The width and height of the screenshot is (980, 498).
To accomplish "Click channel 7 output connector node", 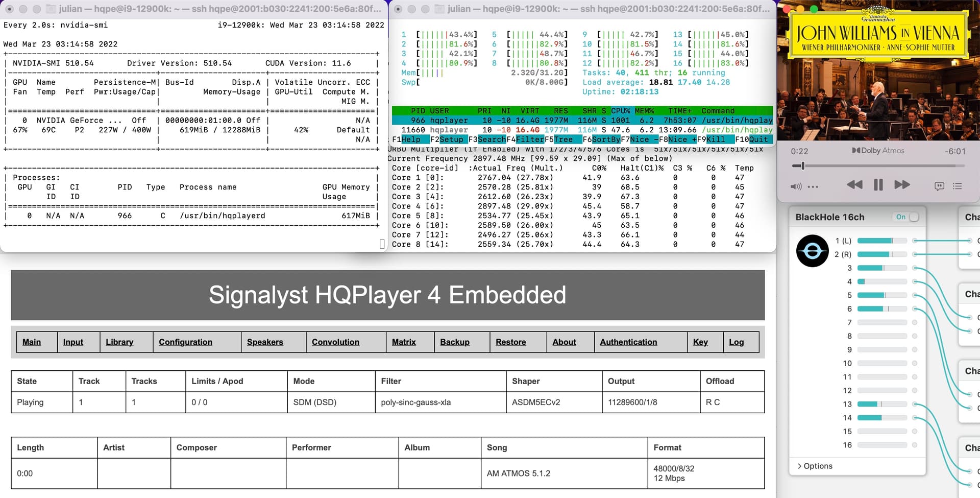I will 915,322.
